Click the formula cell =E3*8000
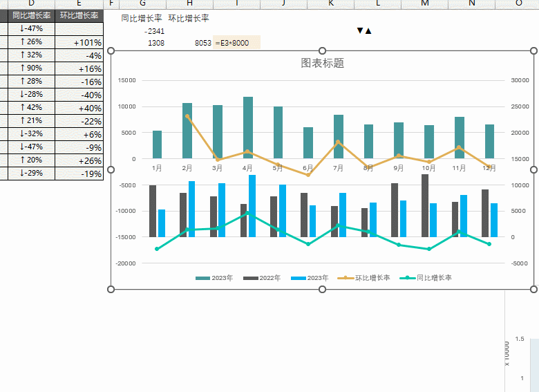539x392 pixels. tap(236, 43)
